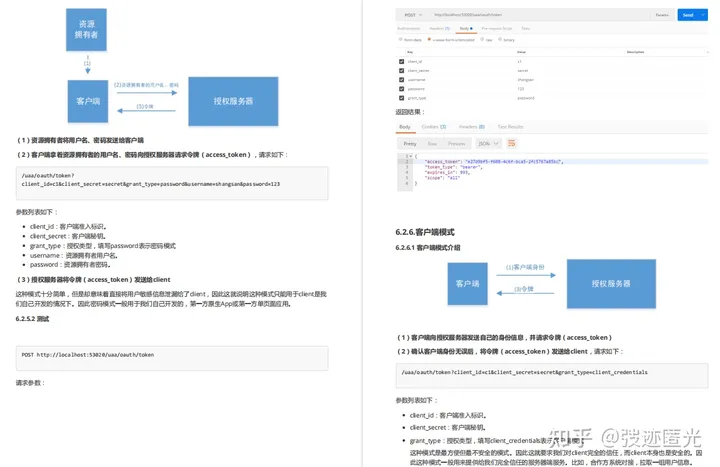
Task: Click the bullet 'username：资源拥有者用户名'
Action: [x=74, y=255]
